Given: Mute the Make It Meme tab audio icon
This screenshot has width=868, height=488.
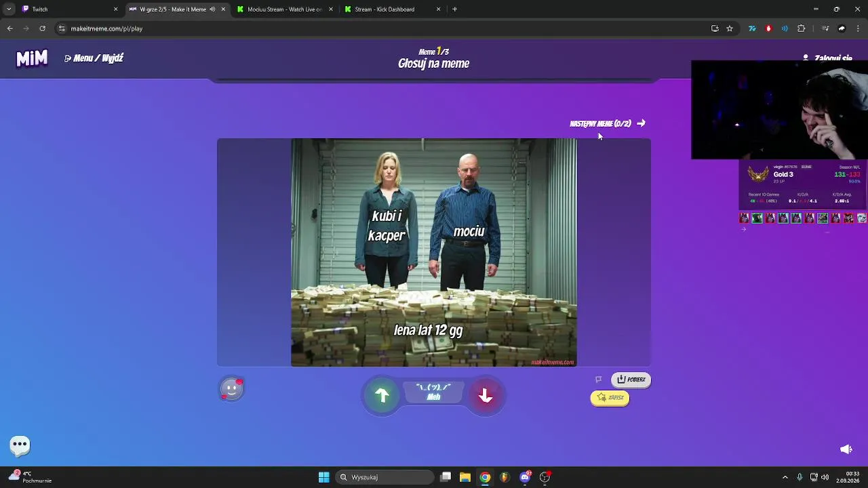Looking at the screenshot, I should (x=212, y=9).
